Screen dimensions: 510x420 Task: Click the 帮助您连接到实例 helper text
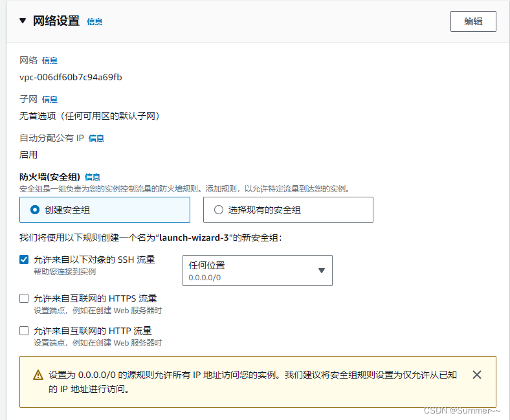[x=65, y=272]
